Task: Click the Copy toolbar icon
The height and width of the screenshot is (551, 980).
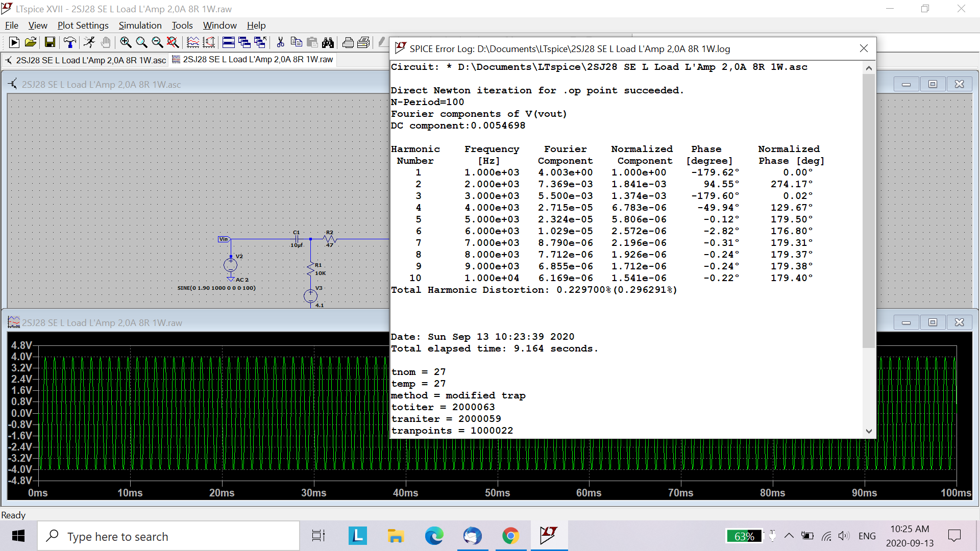Action: [x=296, y=42]
